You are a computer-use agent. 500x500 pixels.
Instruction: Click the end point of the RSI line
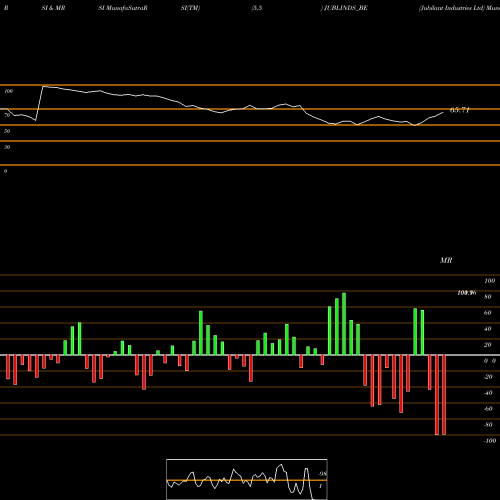[443, 112]
